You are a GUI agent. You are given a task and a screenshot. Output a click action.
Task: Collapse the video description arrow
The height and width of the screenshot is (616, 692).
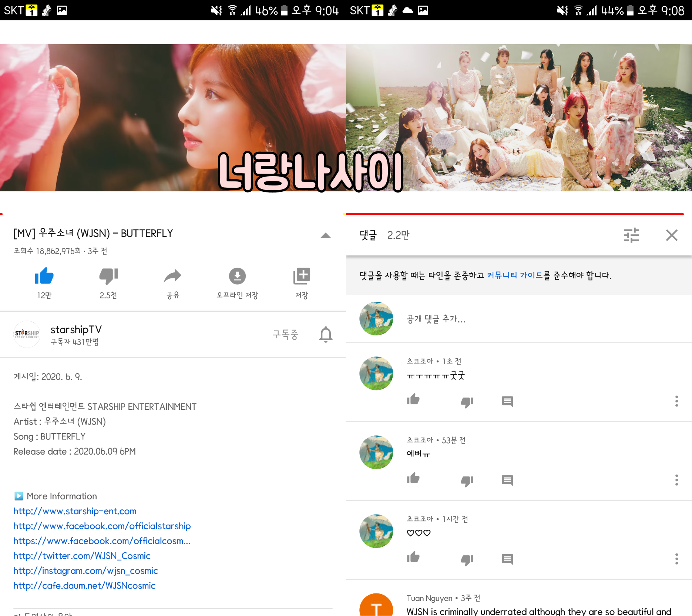click(326, 235)
